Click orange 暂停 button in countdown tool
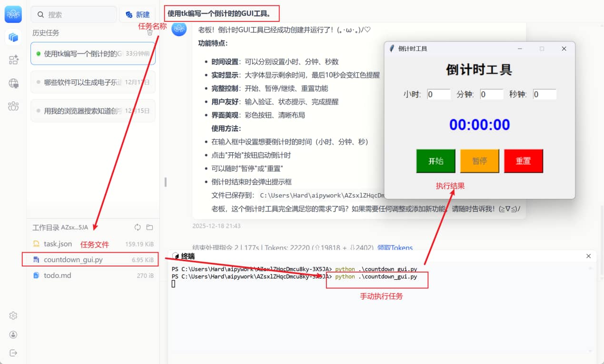The image size is (604, 364). click(x=480, y=161)
